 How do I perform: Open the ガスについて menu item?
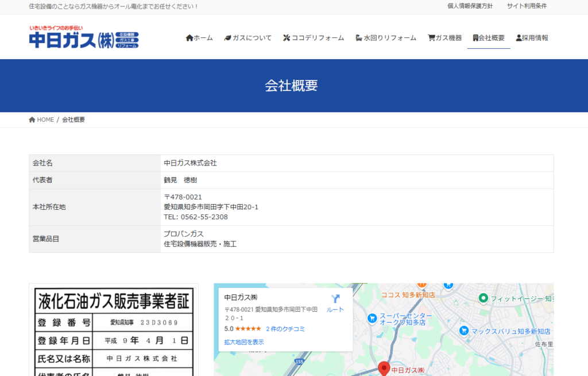(x=248, y=38)
